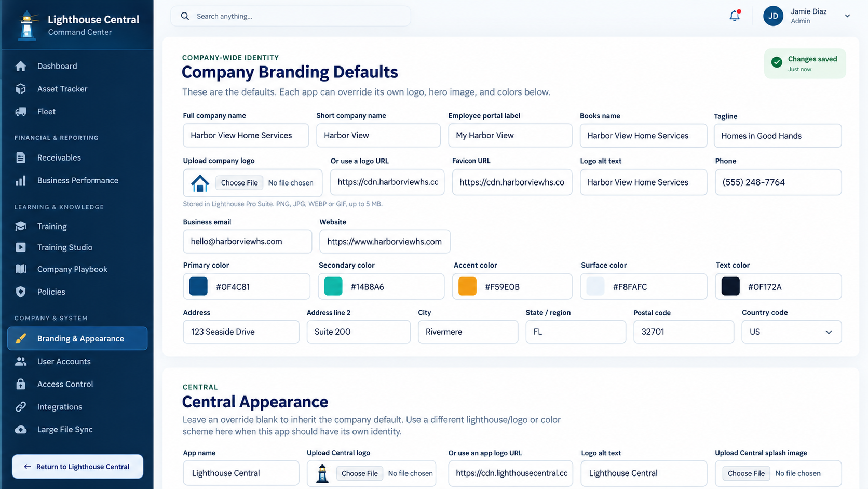Click the Asset Tracker cube icon
Screen dimensions: 868x489
[x=21, y=89]
